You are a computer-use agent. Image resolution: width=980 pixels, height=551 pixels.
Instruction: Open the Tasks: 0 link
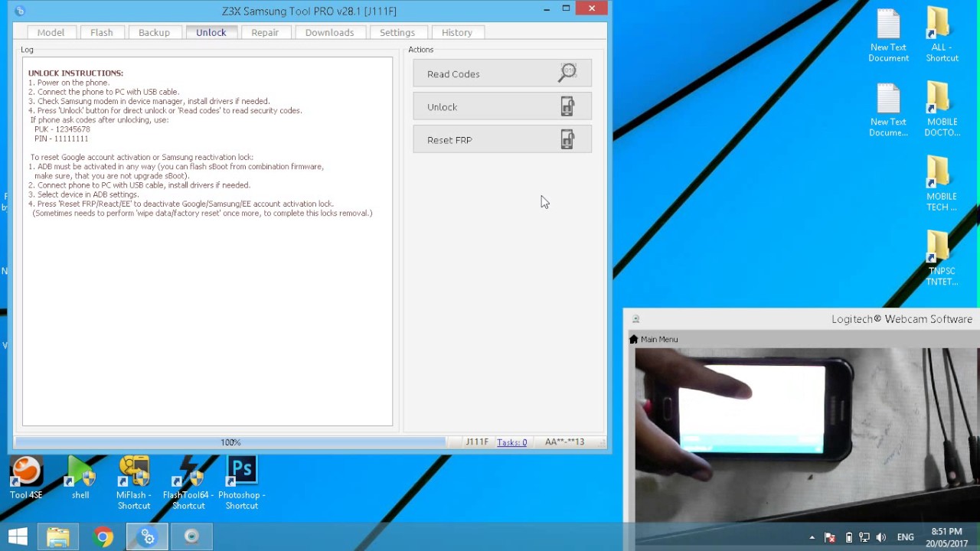click(511, 442)
